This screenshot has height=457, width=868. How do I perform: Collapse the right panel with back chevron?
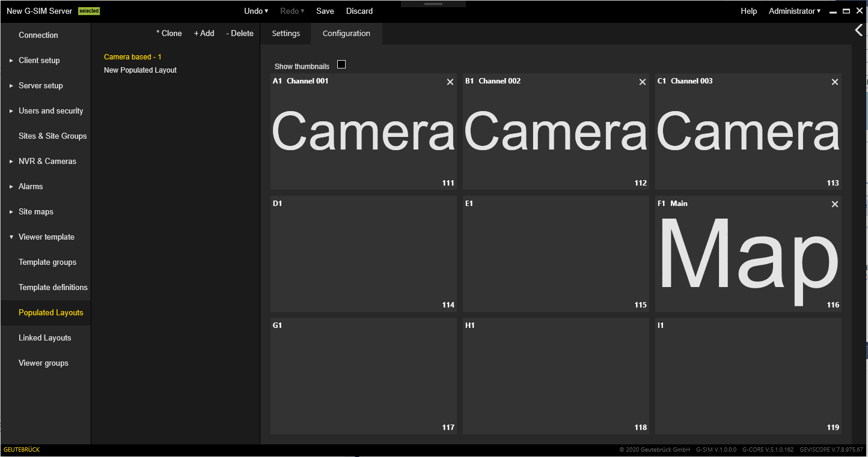(x=858, y=31)
